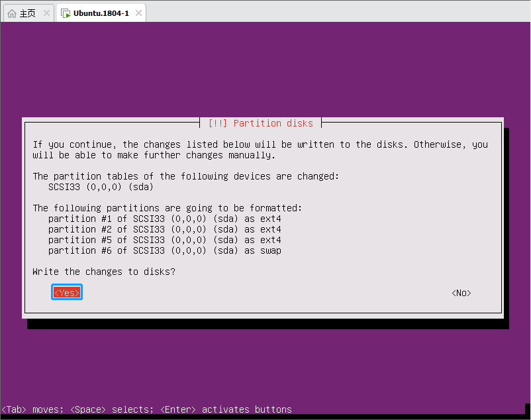This screenshot has width=531, height=420.
Task: Click 'Write the changes to disks?' question
Action: tap(104, 272)
